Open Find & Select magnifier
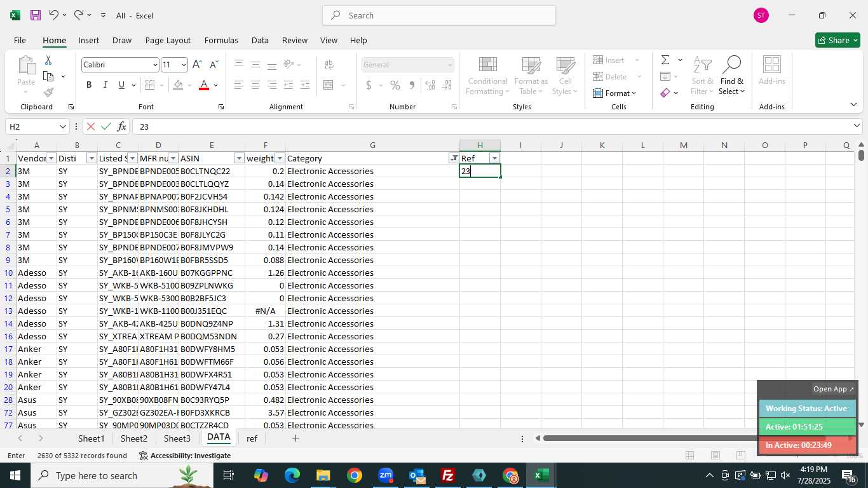This screenshot has height=488, width=868. click(x=731, y=76)
